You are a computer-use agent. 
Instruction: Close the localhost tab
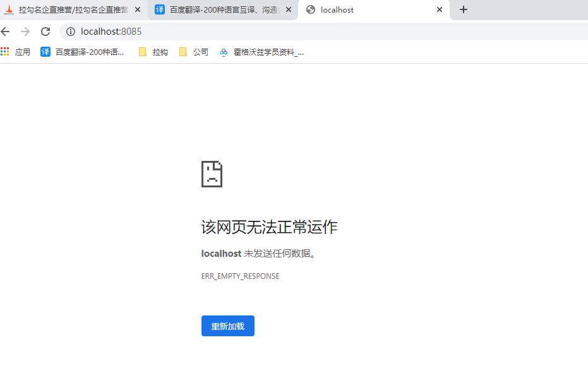point(440,10)
